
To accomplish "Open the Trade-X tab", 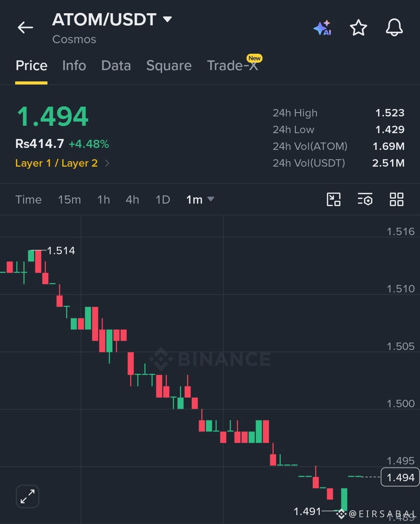I will coord(233,65).
